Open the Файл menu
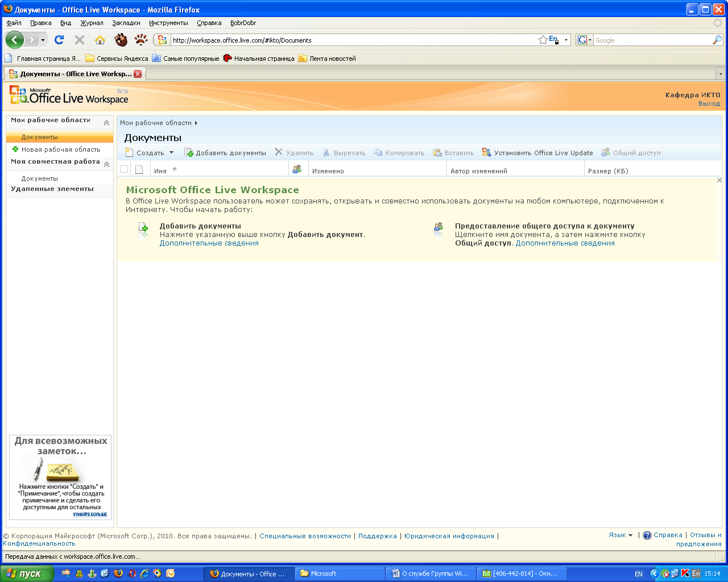 pyautogui.click(x=14, y=23)
